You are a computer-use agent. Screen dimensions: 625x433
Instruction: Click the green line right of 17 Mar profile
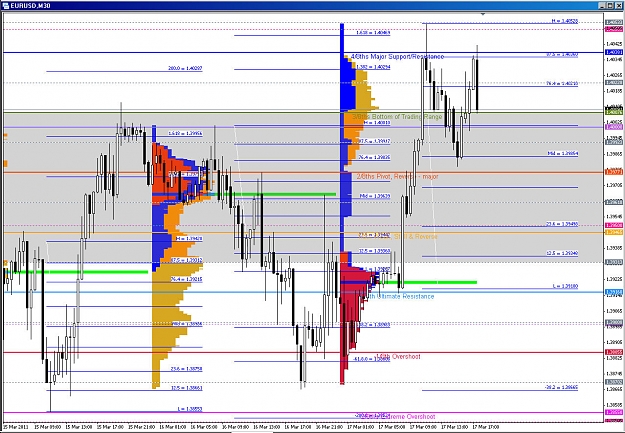pyautogui.click(x=428, y=282)
